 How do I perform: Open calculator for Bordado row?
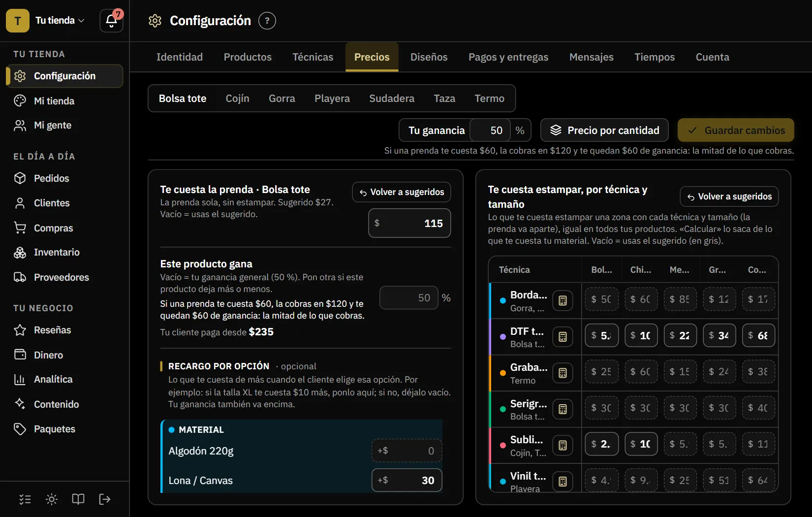point(562,300)
